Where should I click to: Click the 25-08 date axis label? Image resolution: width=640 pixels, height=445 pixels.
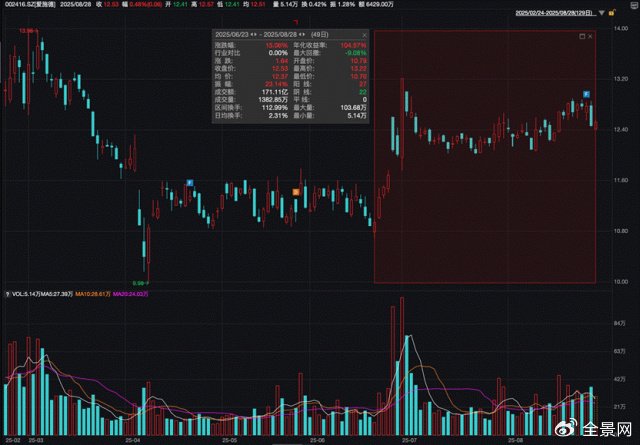coord(515,441)
